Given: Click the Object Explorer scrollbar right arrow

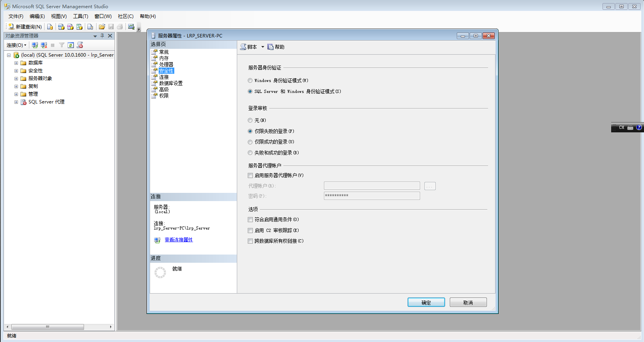Looking at the screenshot, I should 111,327.
